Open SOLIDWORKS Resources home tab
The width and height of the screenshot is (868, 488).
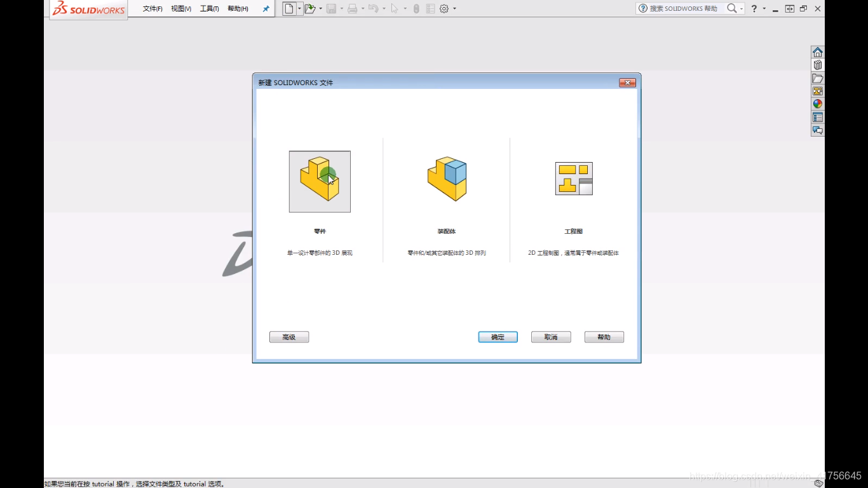coord(818,52)
